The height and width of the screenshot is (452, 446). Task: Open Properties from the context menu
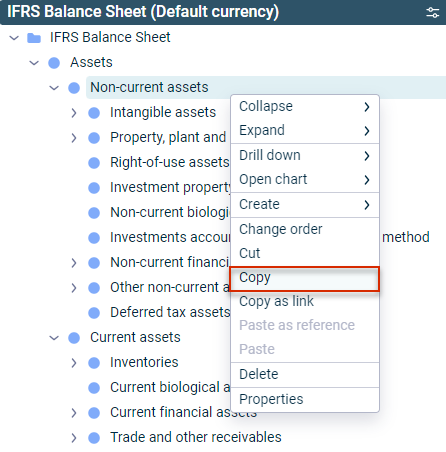point(305,399)
